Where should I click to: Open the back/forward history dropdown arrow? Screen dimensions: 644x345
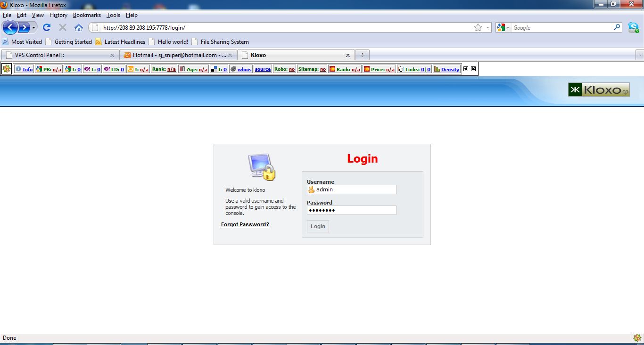[33, 28]
